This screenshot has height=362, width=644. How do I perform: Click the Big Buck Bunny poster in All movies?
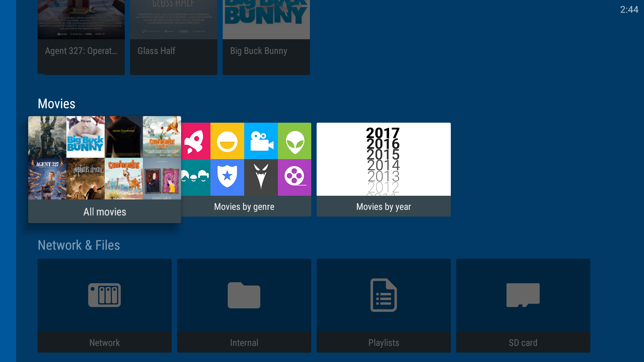pos(85,137)
